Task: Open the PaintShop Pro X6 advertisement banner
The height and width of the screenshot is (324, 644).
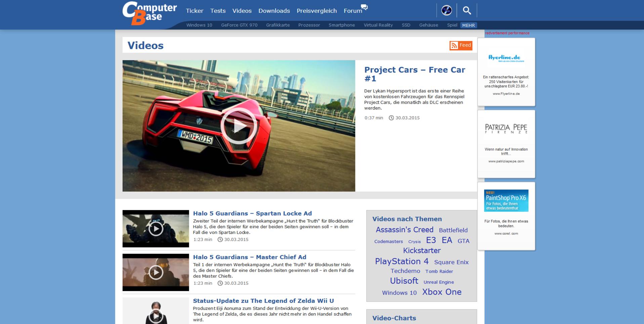Action: tap(506, 201)
